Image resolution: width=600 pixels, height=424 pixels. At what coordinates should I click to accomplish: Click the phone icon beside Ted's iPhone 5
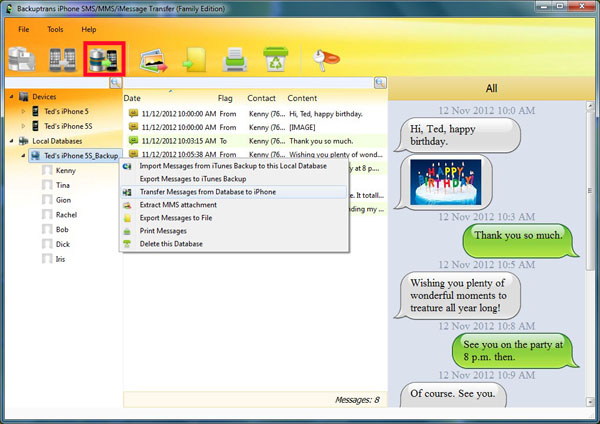[x=35, y=111]
